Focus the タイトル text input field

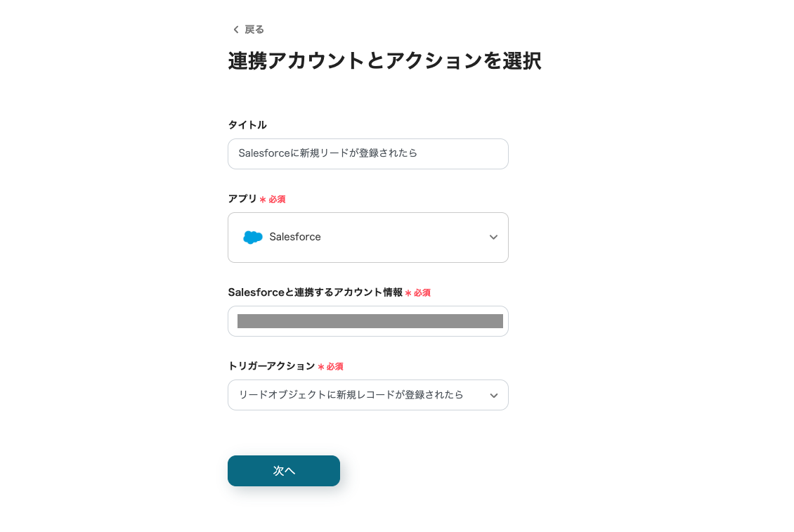(x=367, y=154)
